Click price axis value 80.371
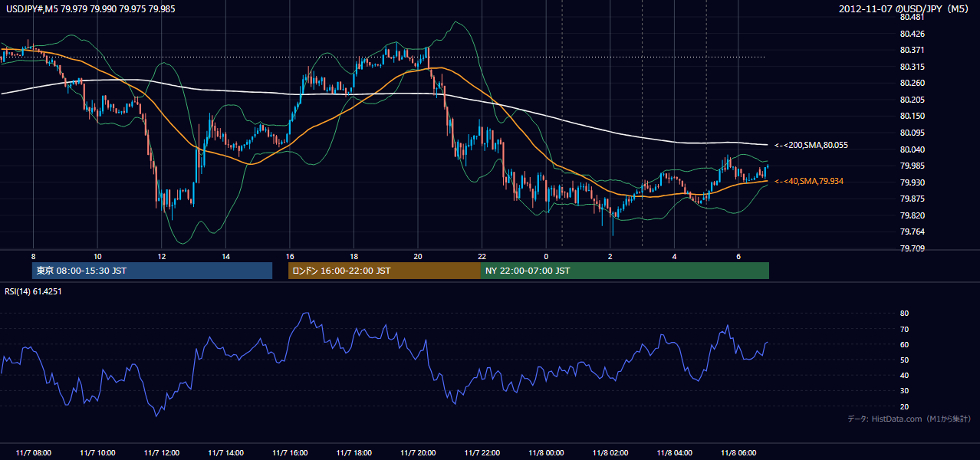Image resolution: width=980 pixels, height=460 pixels. (x=914, y=50)
